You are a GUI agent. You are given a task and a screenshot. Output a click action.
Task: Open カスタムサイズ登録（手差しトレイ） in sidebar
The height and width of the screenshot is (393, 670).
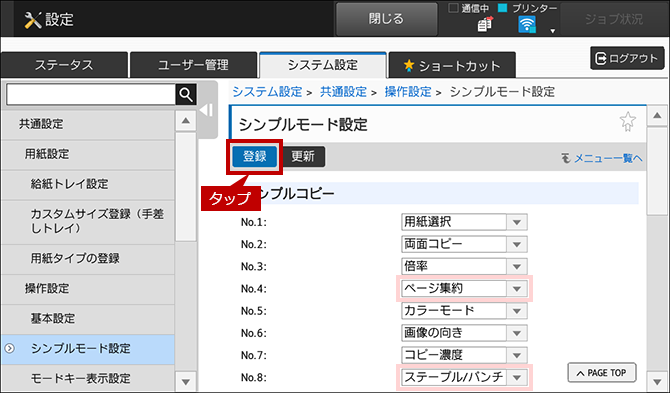click(x=88, y=221)
